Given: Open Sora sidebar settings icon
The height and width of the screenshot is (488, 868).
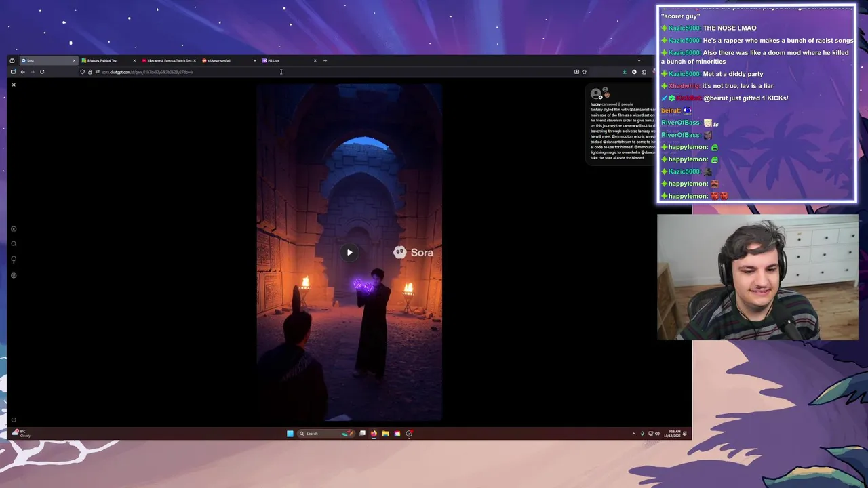Looking at the screenshot, I should [14, 275].
